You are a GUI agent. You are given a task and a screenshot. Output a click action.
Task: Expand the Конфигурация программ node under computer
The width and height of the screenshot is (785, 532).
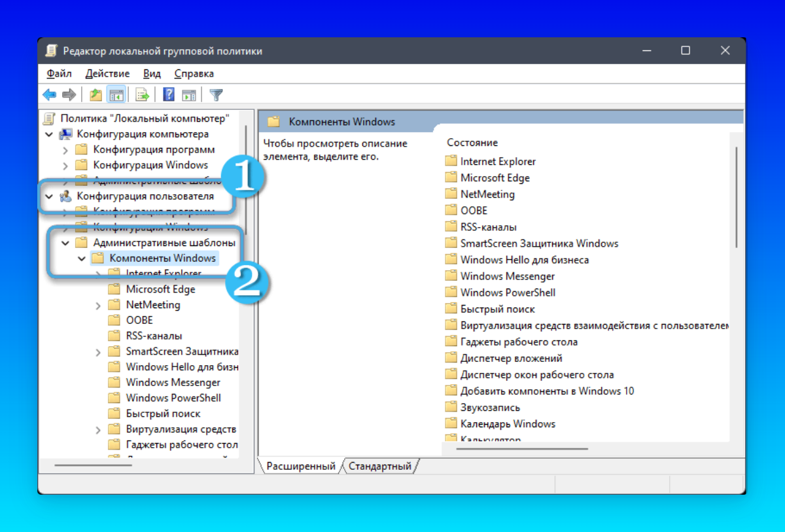(65, 150)
